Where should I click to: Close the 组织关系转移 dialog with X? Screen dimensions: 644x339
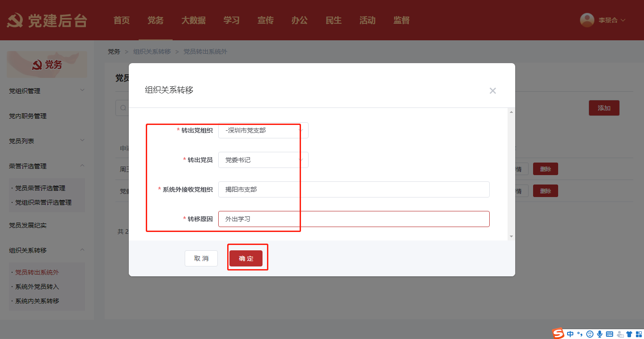tap(492, 91)
